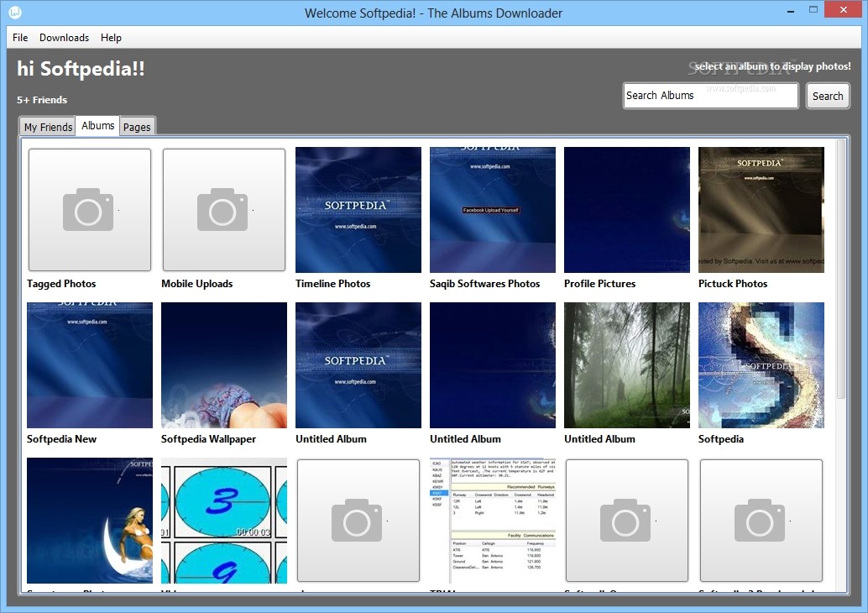The height and width of the screenshot is (613, 868).
Task: Click the Search button
Action: 828,96
